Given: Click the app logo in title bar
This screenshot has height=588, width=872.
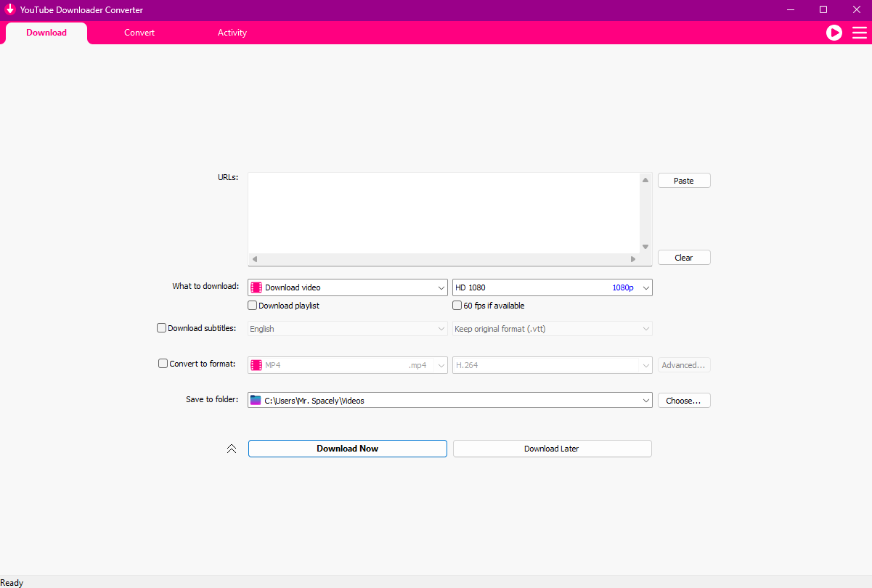Looking at the screenshot, I should pos(10,10).
